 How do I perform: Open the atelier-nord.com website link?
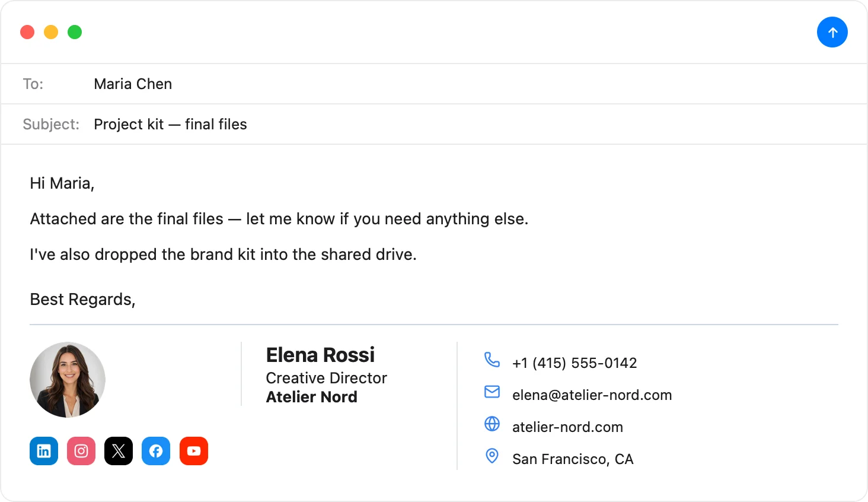[x=567, y=427]
